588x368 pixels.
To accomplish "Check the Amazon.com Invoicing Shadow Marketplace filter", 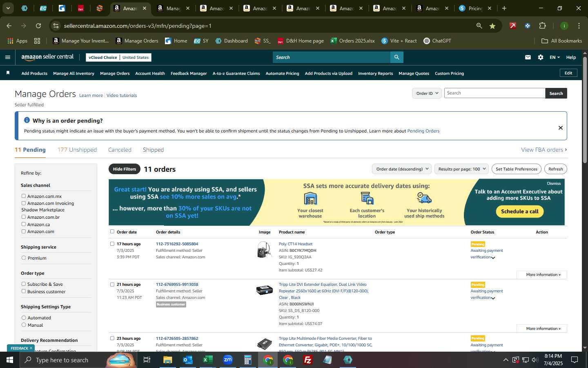I will [24, 203].
